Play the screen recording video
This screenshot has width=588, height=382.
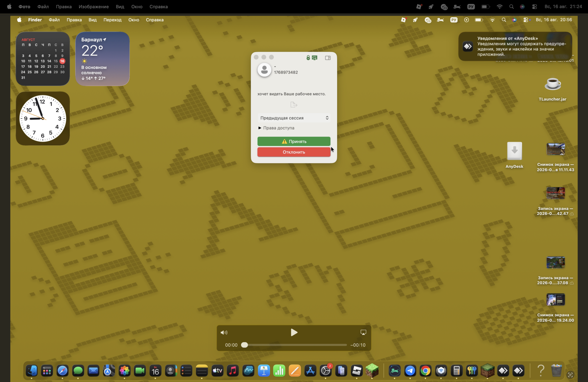tap(294, 332)
